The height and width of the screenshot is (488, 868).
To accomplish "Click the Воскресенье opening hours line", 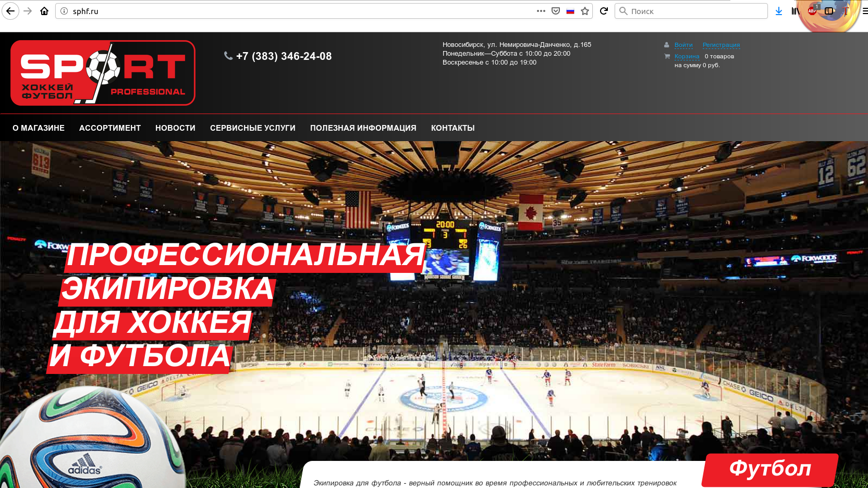I will pos(490,62).
